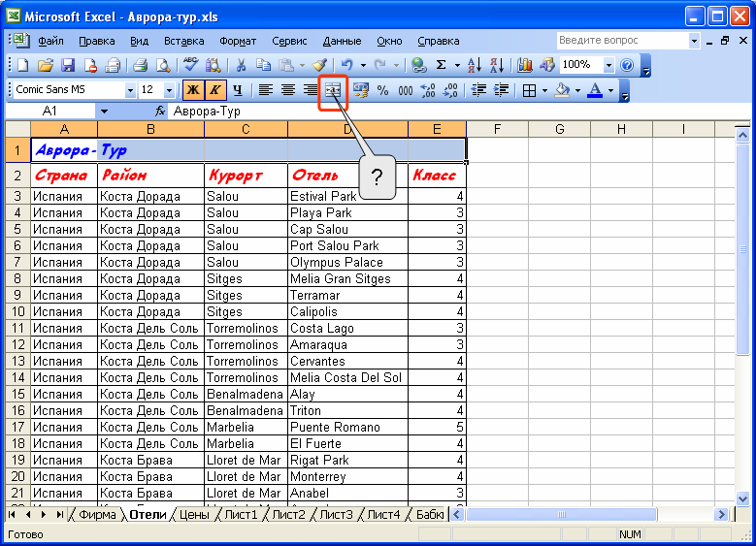Image resolution: width=756 pixels, height=546 pixels.
Task: Expand the fill color palette arrow
Action: click(x=577, y=90)
